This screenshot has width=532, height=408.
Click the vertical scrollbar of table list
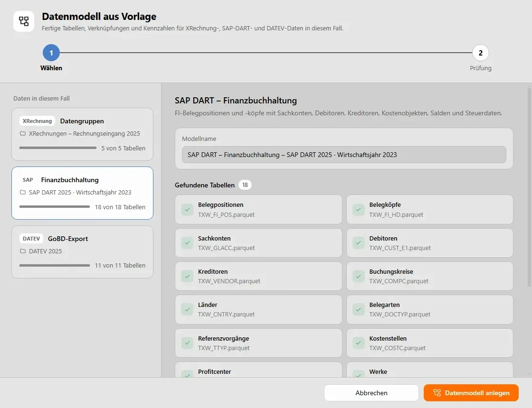pos(529,186)
